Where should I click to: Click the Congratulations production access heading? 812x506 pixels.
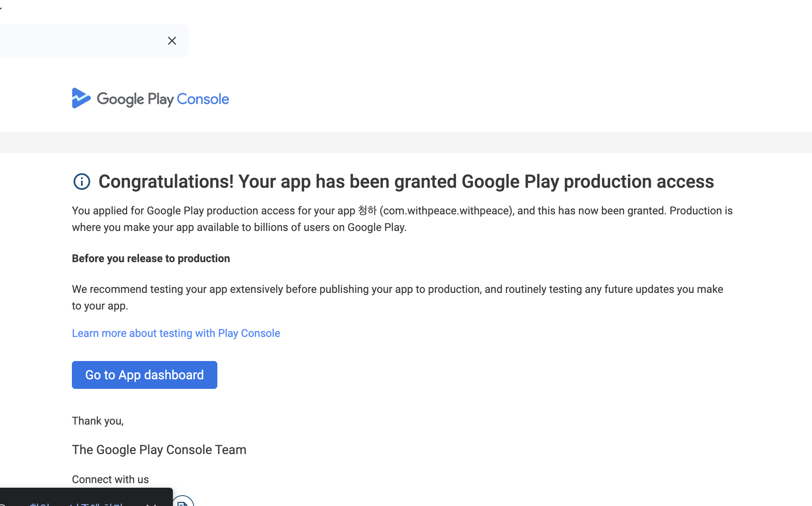[406, 182]
